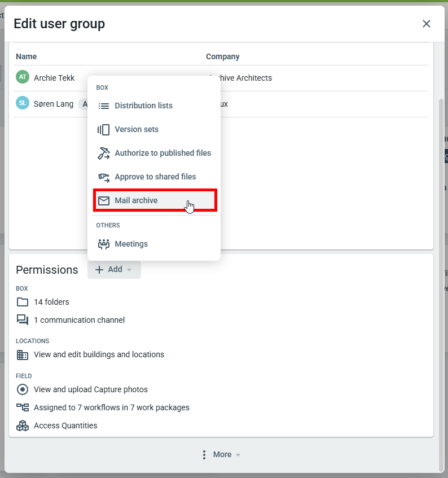Click the Authorize to published files hammer icon
Viewport: 448px width, 478px height.
(x=104, y=153)
